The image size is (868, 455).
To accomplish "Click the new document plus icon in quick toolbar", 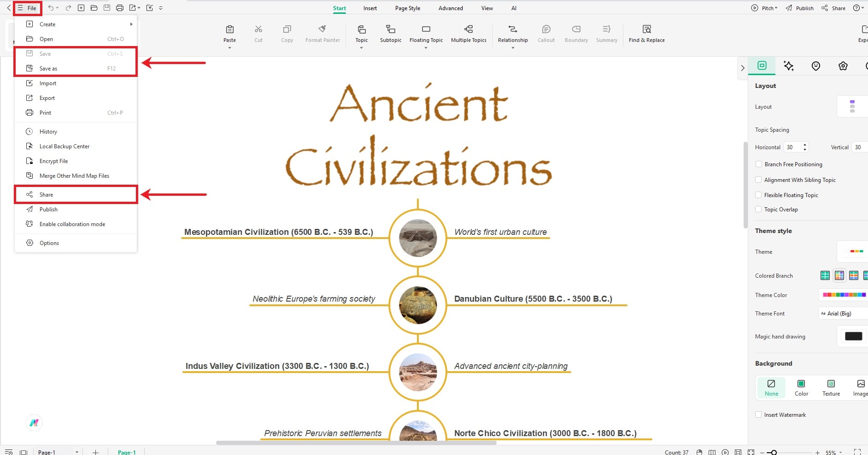I will pos(81,8).
